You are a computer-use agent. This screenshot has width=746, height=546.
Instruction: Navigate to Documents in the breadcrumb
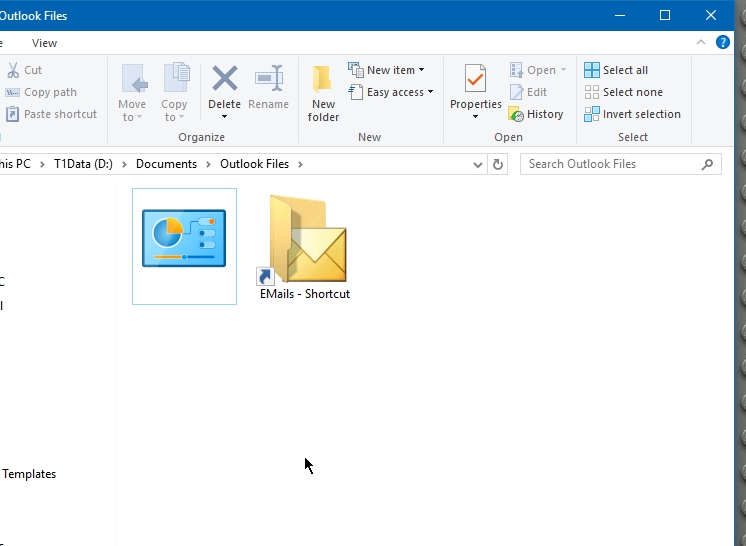pyautogui.click(x=166, y=164)
